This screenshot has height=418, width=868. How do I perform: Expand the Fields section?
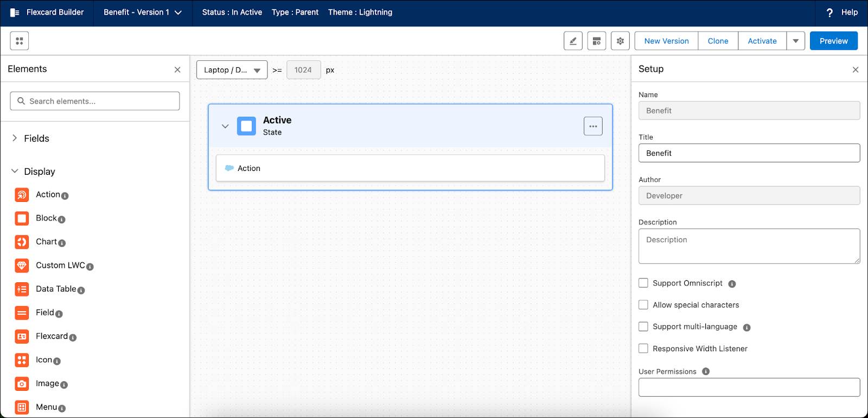tap(15, 138)
